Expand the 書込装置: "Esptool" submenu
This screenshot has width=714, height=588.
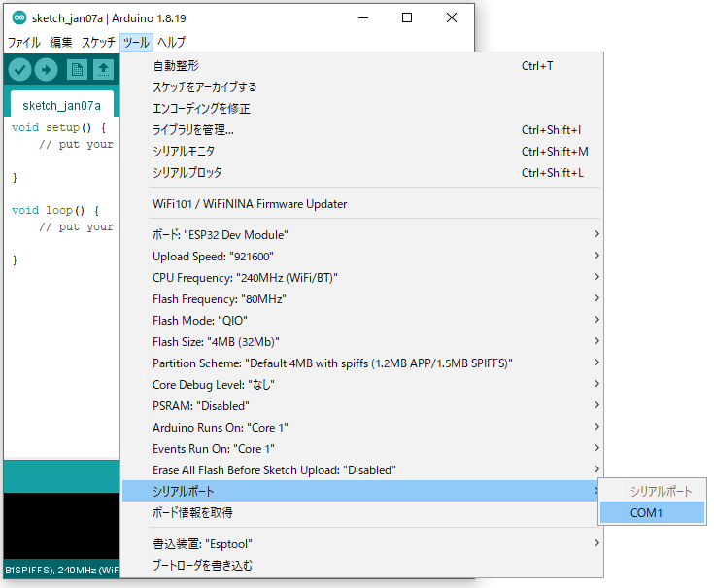[x=362, y=544]
